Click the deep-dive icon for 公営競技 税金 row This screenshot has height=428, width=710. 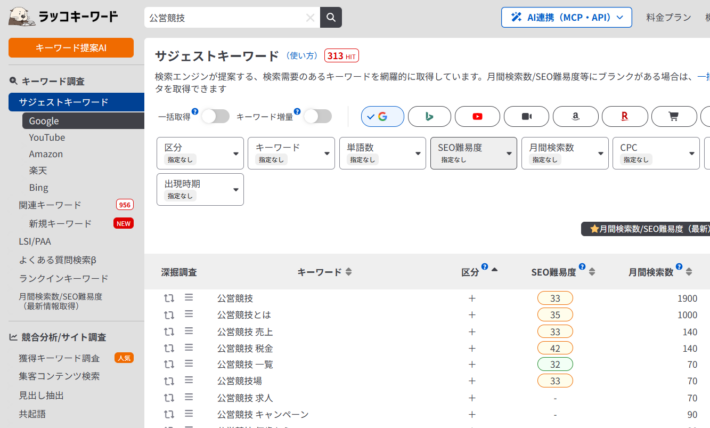coord(169,348)
